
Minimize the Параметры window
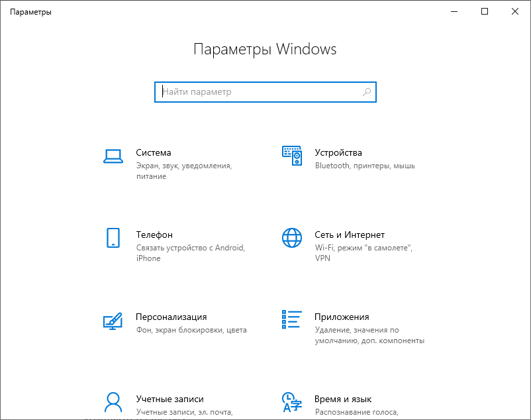click(454, 11)
